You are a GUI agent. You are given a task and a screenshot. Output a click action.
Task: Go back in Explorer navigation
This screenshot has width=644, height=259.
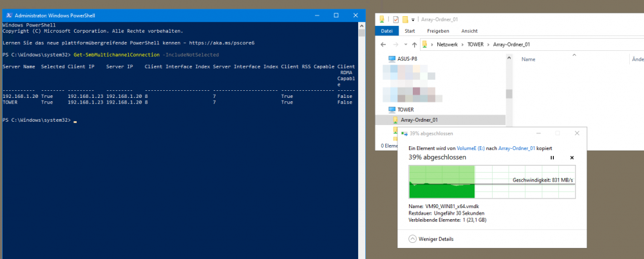[x=383, y=44]
